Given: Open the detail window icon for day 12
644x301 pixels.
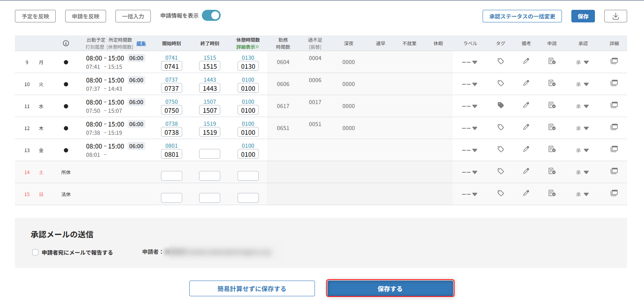Looking at the screenshot, I should 614,127.
